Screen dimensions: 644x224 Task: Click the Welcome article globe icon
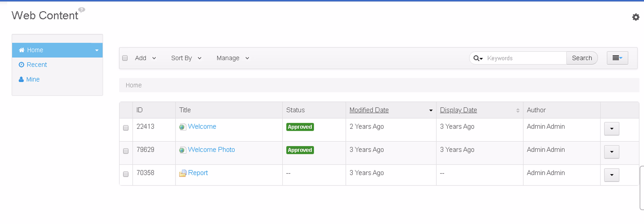(182, 127)
